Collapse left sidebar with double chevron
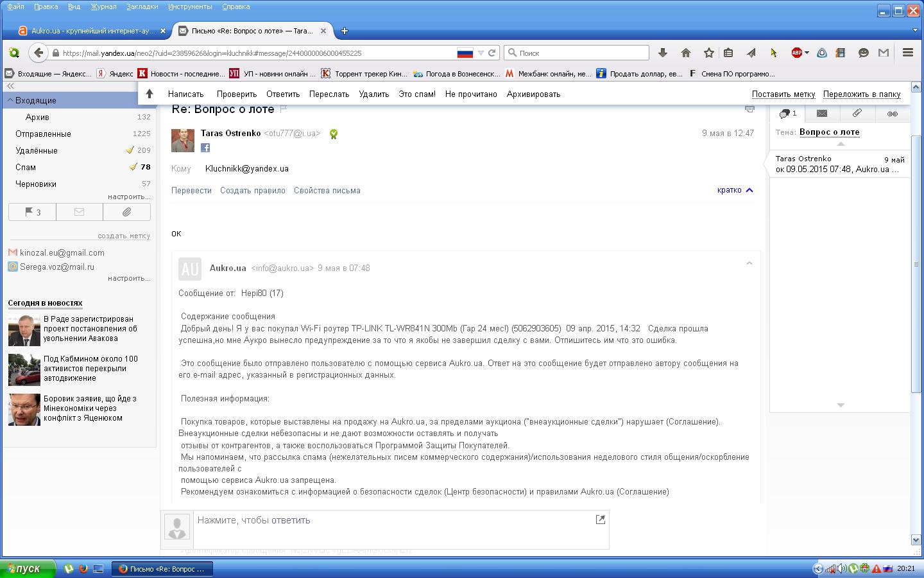The image size is (924, 578). tap(10, 85)
